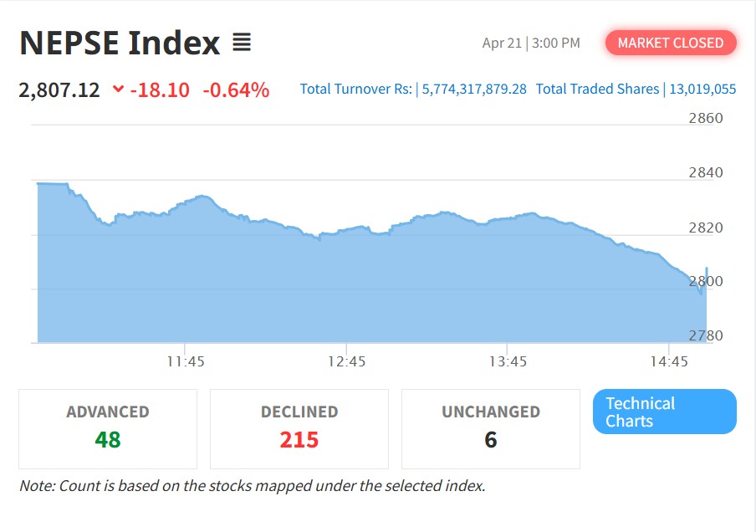
Task: Click the turnover amount 5,774,317,879.28
Action: [x=474, y=89]
